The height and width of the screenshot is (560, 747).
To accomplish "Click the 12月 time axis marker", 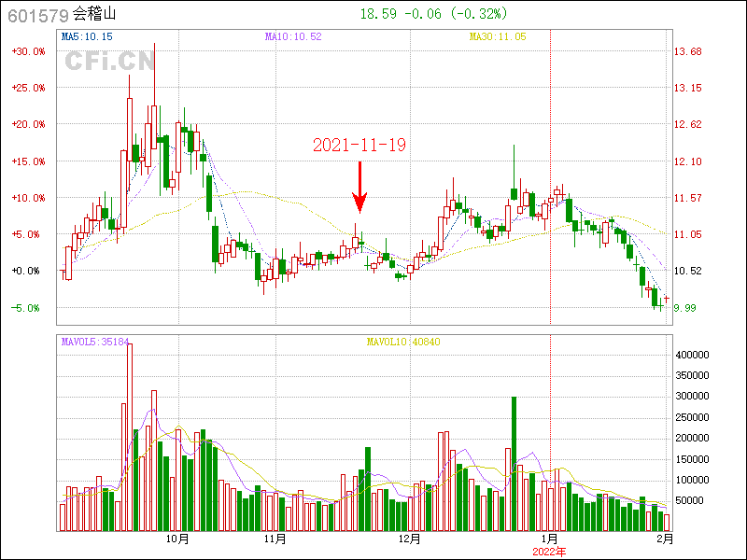I will pyautogui.click(x=409, y=539).
